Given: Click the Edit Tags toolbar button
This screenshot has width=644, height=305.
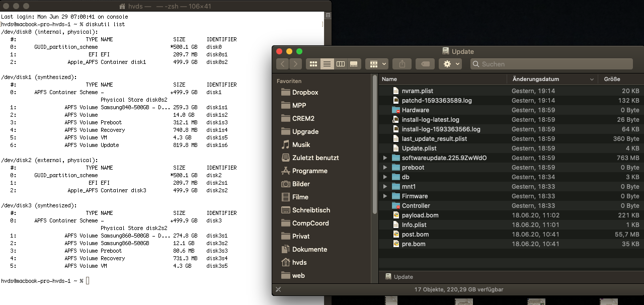Looking at the screenshot, I should (x=425, y=64).
